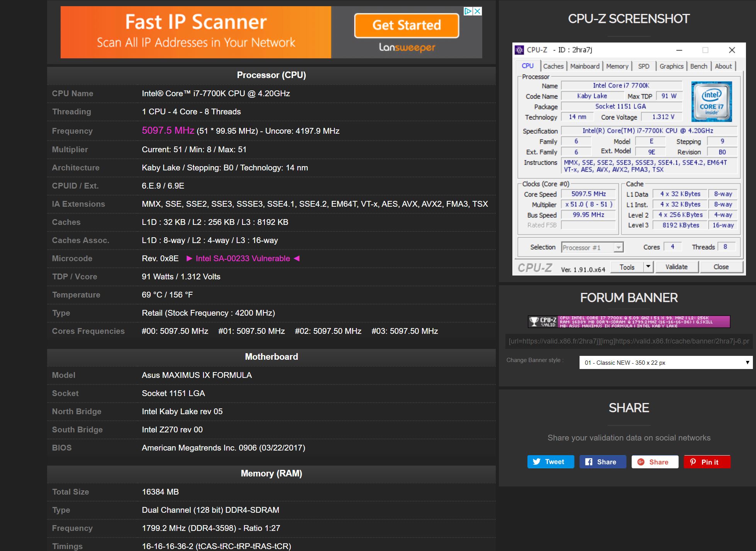This screenshot has width=756, height=551.
Task: Minimize the CPU-Z screenshot window
Action: tap(679, 50)
